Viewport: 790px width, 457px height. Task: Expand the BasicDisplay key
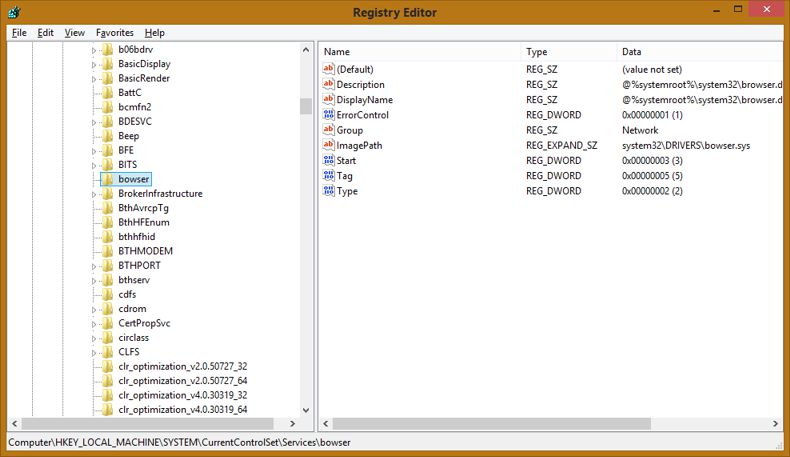click(94, 64)
